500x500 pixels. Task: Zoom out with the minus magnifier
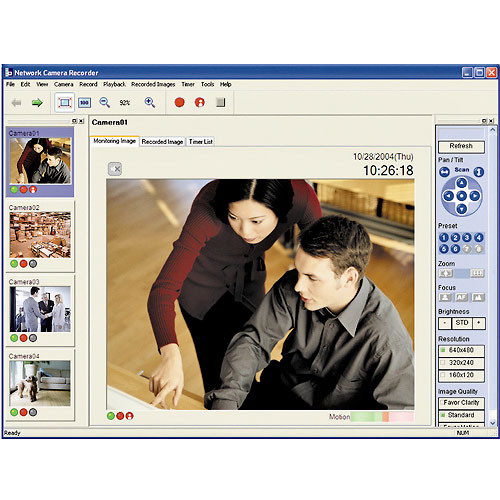tap(105, 102)
